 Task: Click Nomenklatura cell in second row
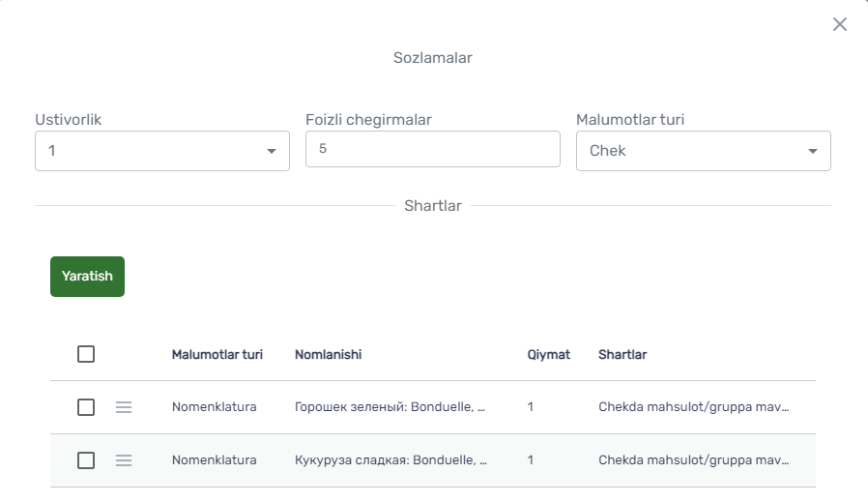pos(215,460)
